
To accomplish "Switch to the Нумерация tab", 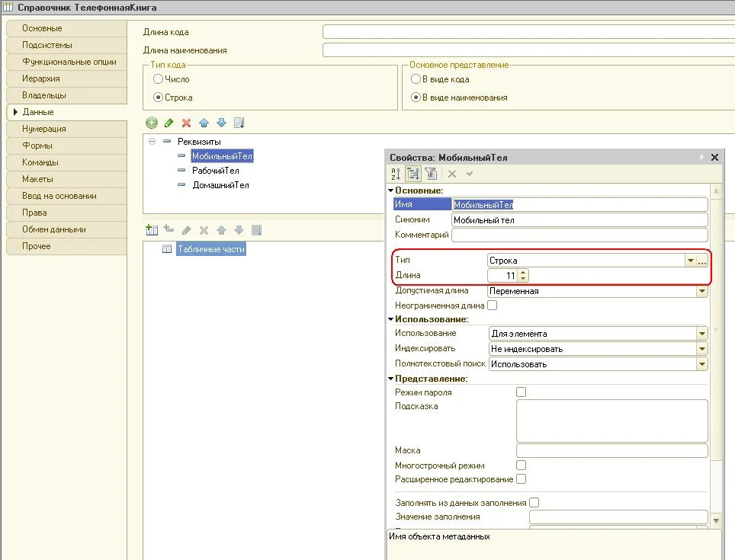I will click(x=44, y=129).
